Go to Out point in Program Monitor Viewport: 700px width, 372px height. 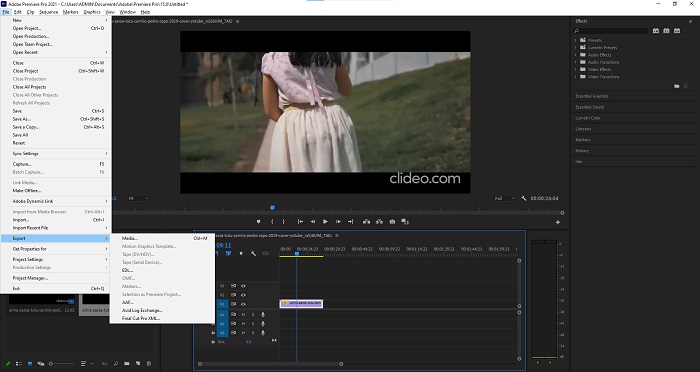(x=351, y=222)
